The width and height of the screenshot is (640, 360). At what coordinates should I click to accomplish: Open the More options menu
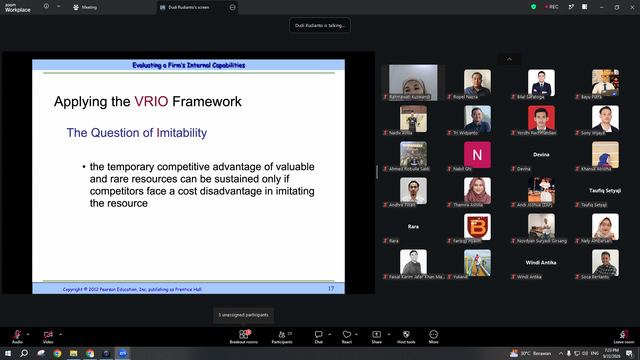coord(433,337)
